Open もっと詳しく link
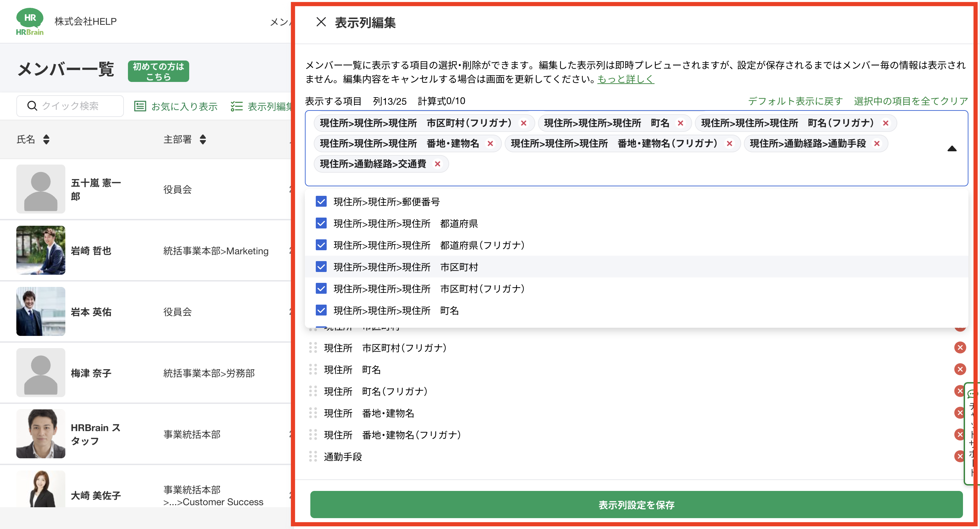Image resolution: width=980 pixels, height=529 pixels. [x=625, y=79]
